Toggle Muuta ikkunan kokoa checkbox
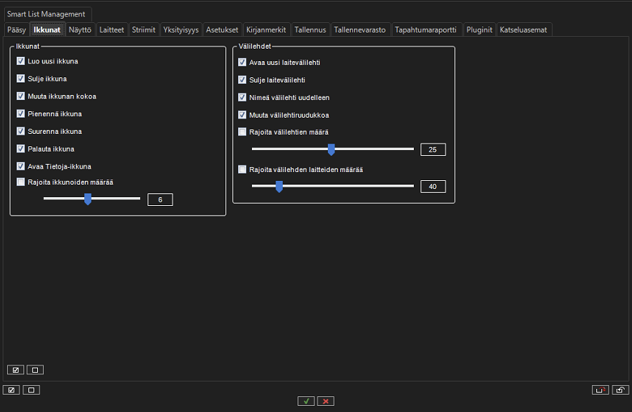 pos(21,96)
